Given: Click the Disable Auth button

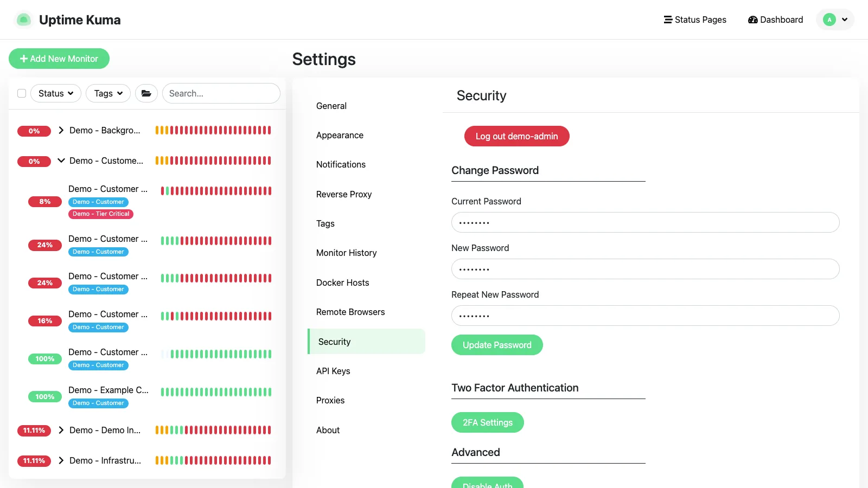Looking at the screenshot, I should click(x=487, y=483).
